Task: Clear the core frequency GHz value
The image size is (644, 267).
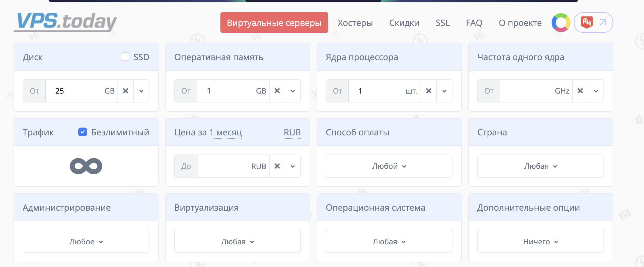Action: [x=580, y=91]
